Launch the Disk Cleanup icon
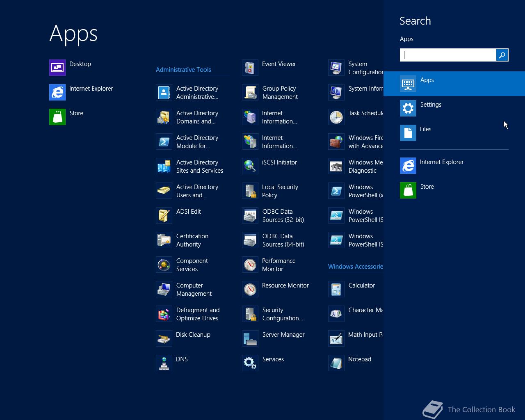The width and height of the screenshot is (525, 420). tap(164, 338)
